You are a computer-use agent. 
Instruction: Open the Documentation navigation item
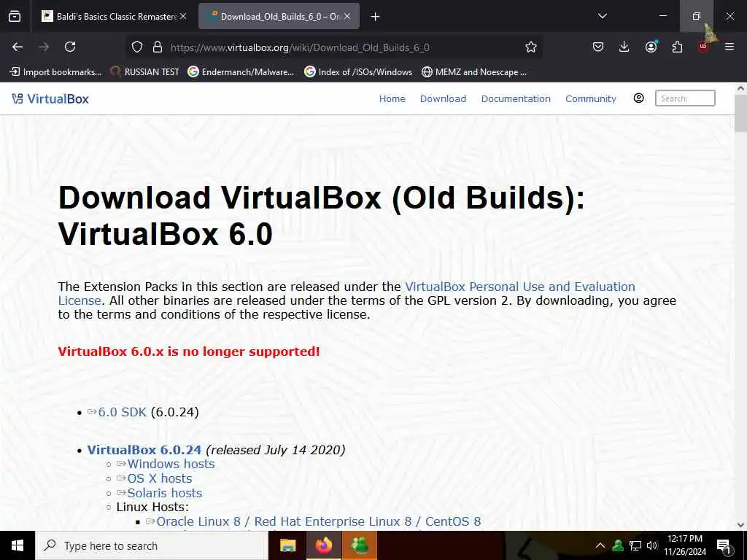tap(516, 98)
